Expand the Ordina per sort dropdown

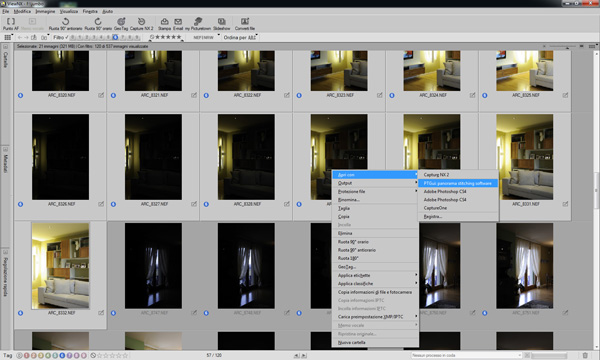240,37
